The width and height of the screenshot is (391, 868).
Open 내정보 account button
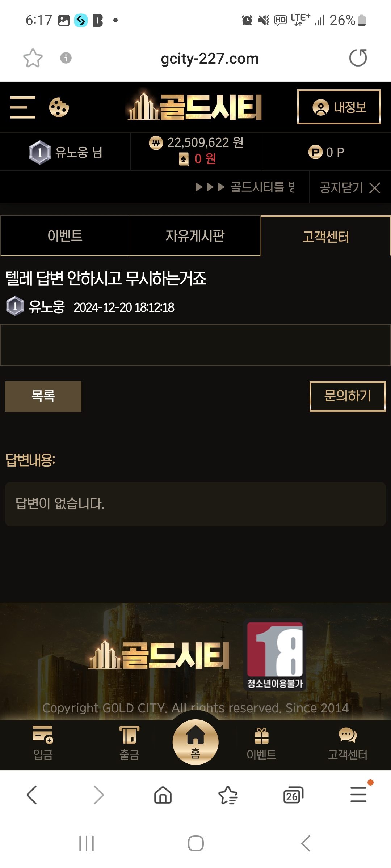tap(339, 107)
